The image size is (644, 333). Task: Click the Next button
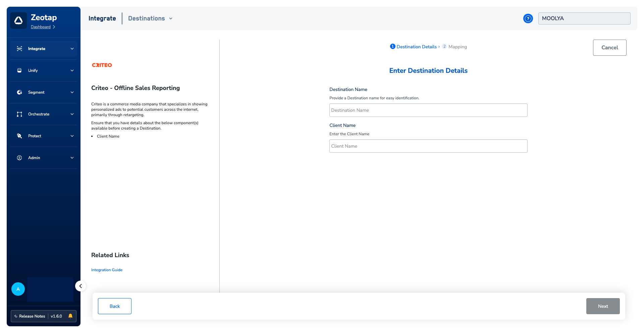coord(603,306)
